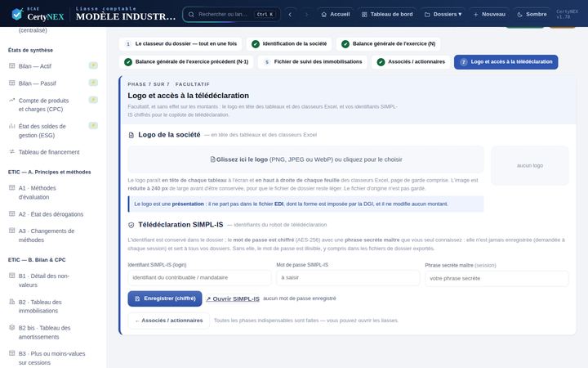
Task: Click the bar chart icon beside État des soldes
Action: [12, 126]
